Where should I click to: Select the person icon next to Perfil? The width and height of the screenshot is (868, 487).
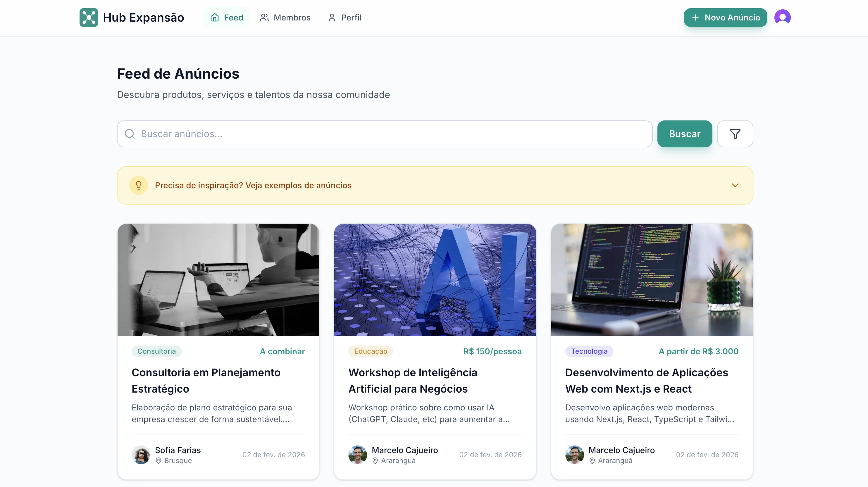332,17
